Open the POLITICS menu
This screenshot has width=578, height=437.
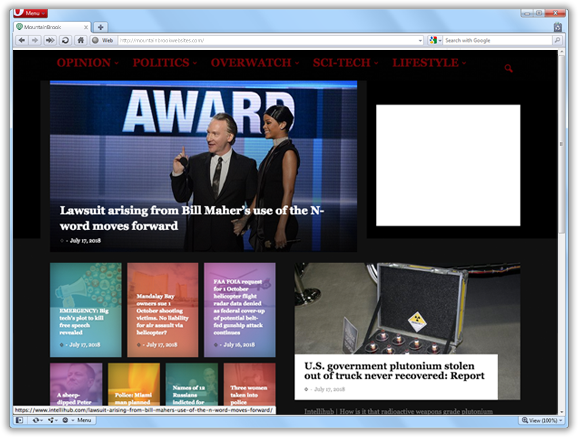pyautogui.click(x=164, y=63)
